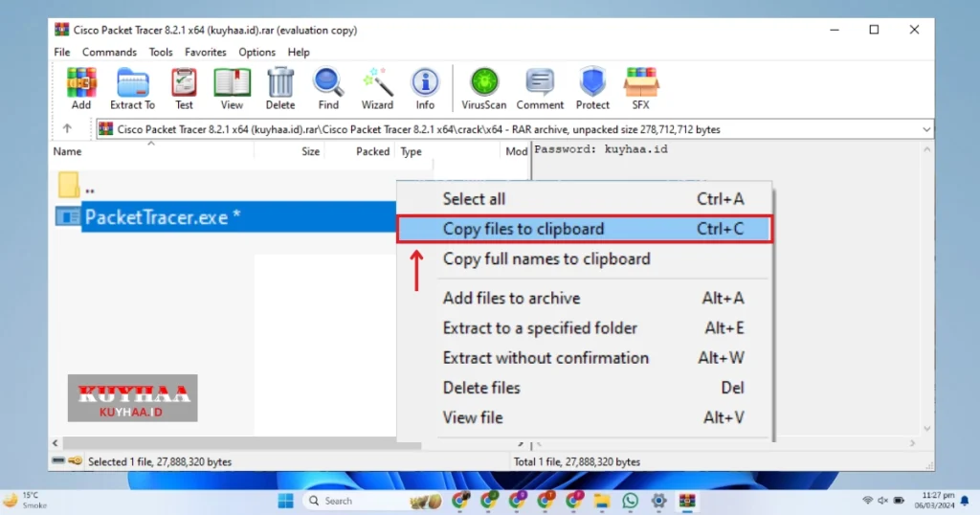Launch the Wizard tool
980x515 pixels.
click(x=377, y=88)
